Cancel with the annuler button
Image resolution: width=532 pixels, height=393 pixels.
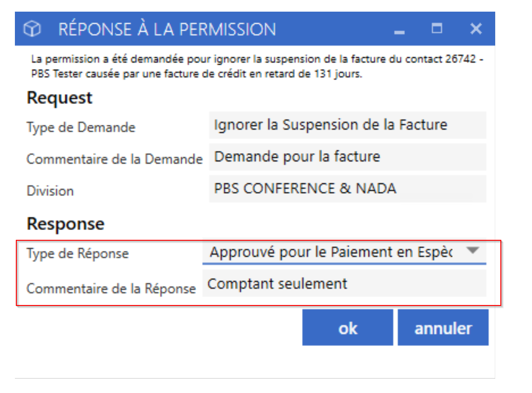click(x=443, y=327)
